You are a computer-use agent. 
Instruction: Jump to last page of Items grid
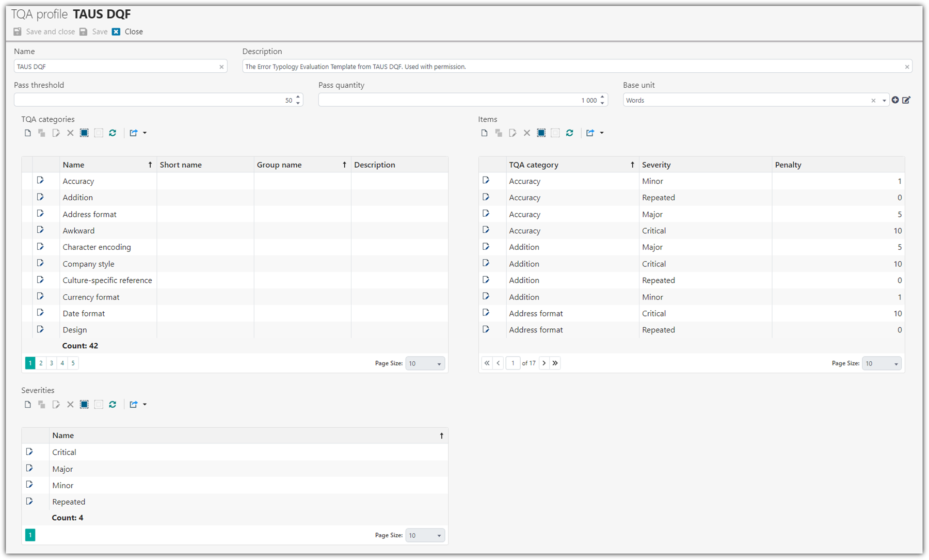pos(555,363)
